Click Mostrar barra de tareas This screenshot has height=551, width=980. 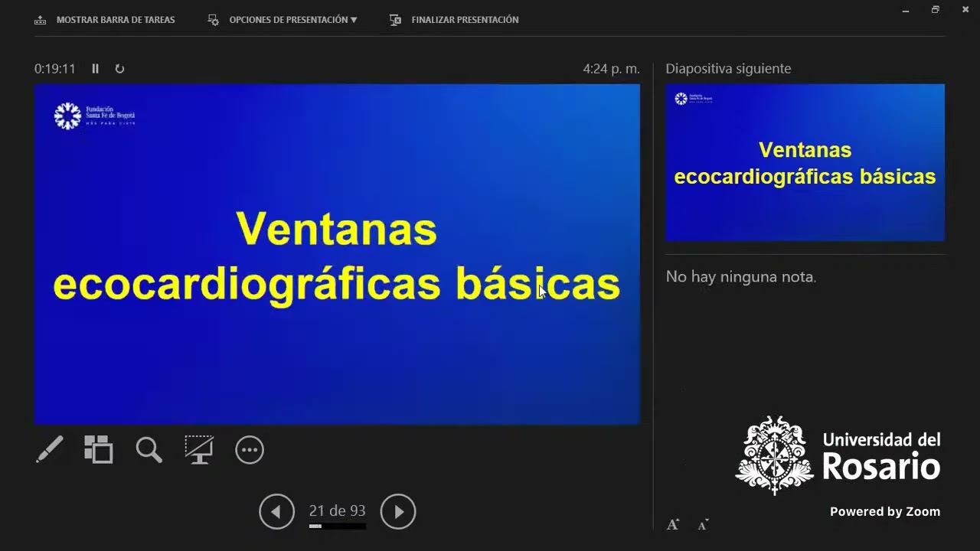[x=105, y=20]
